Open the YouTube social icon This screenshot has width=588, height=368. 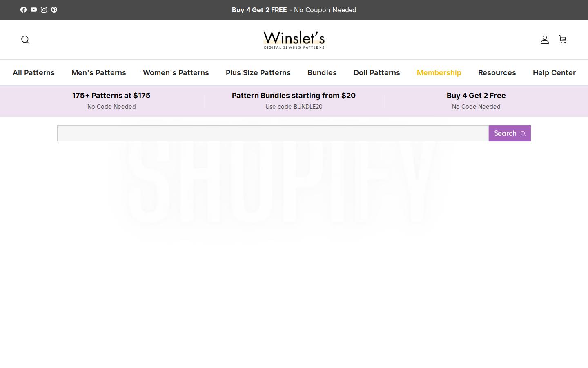click(33, 10)
